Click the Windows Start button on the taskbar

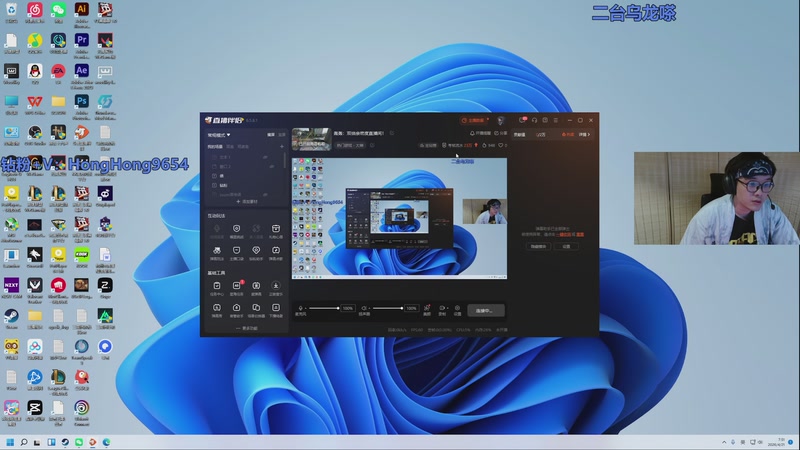click(11, 441)
